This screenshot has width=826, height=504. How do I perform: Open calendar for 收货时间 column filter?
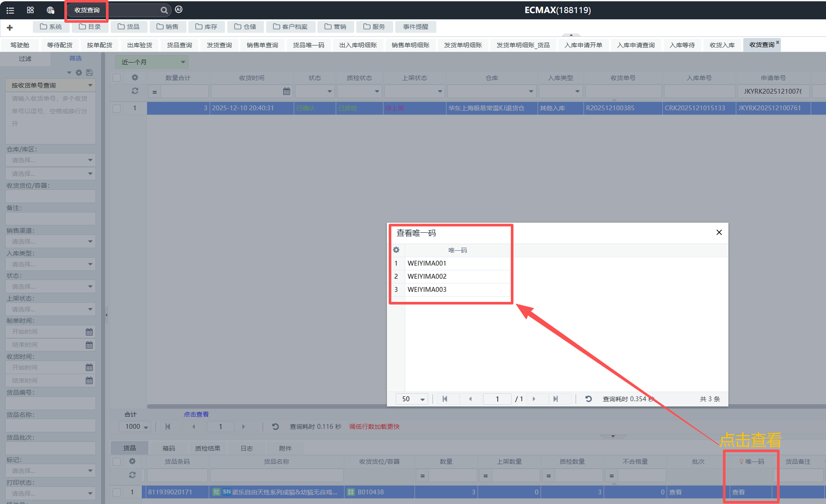287,91
